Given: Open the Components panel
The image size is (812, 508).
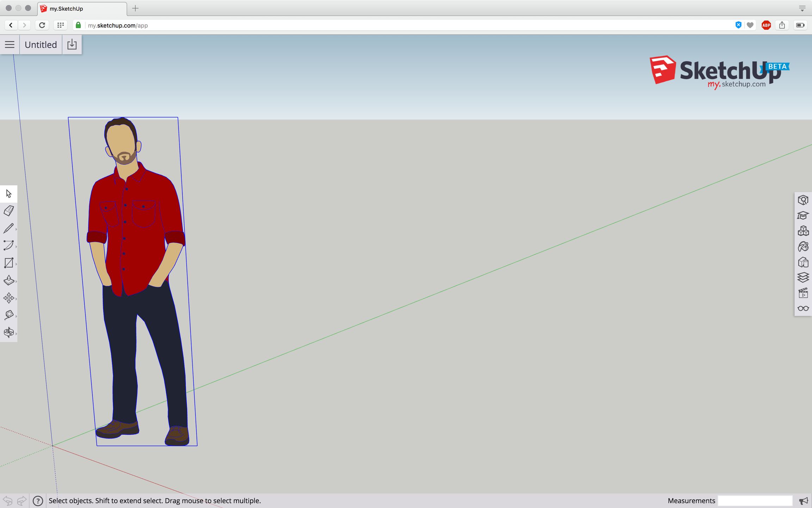Looking at the screenshot, I should (x=803, y=231).
